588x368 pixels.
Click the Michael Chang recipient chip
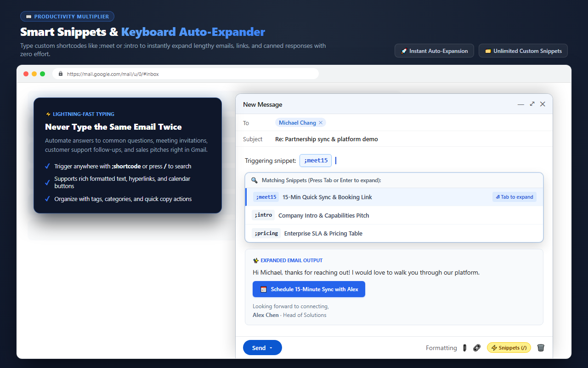(x=301, y=123)
